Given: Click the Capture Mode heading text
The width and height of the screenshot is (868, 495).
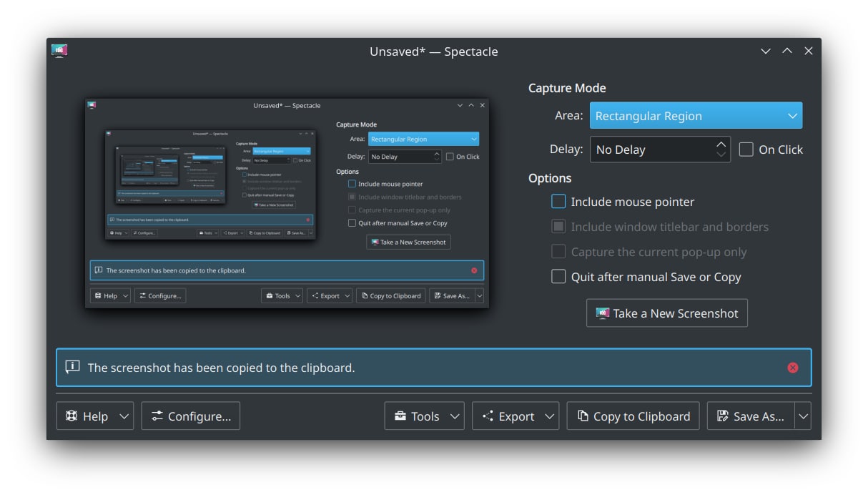Looking at the screenshot, I should click(567, 88).
